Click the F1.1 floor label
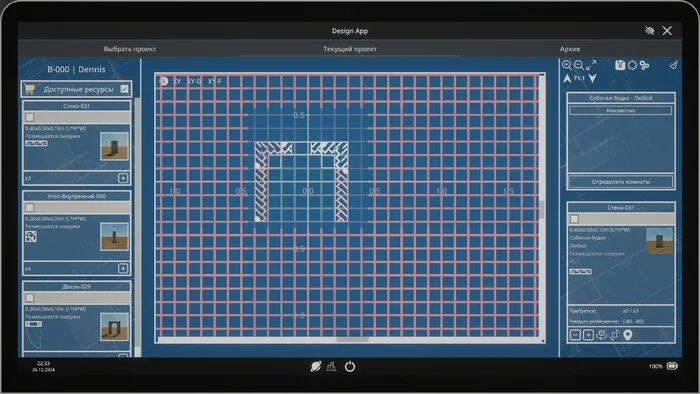The image size is (700, 394). (x=579, y=78)
